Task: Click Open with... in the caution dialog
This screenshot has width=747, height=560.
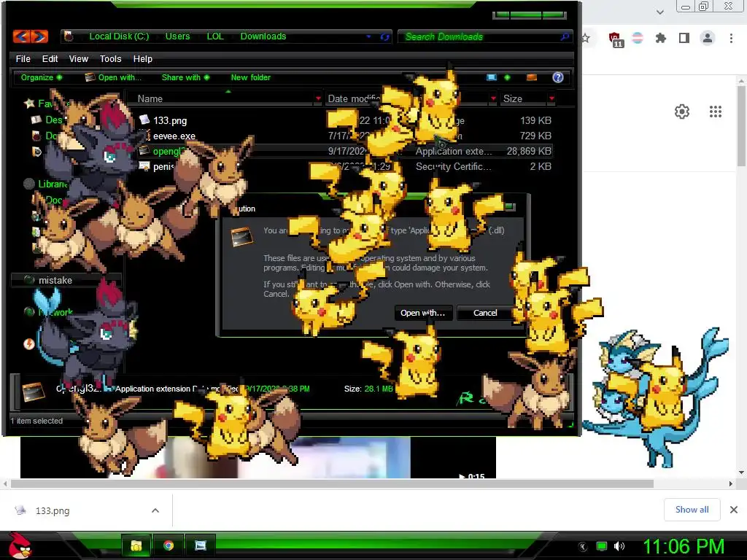Action: point(423,313)
